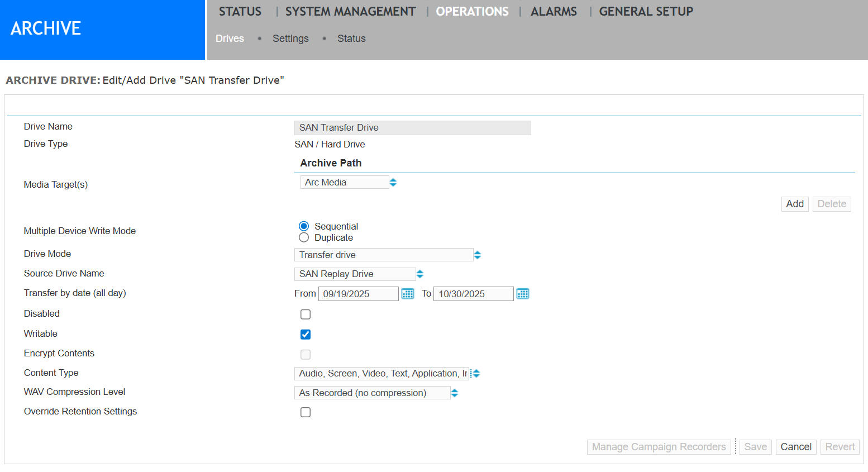Click the Content Type selector arrows
Screen dimensions: 868x472
point(475,373)
